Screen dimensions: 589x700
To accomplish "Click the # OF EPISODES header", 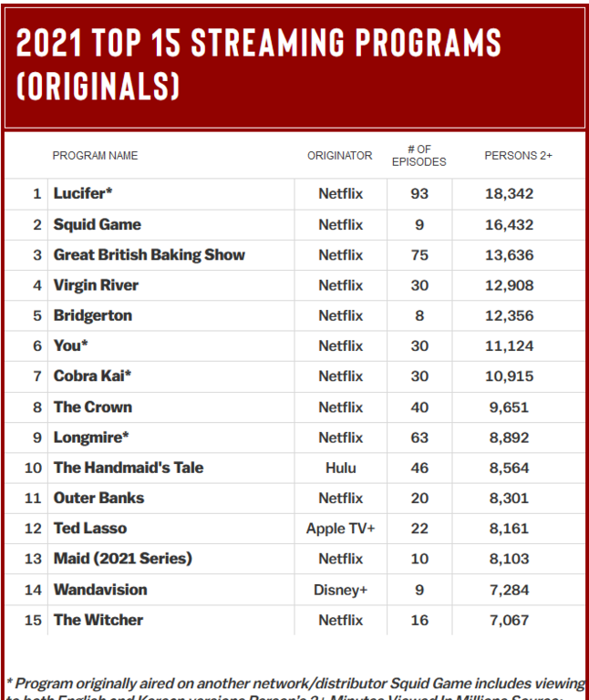I will (x=418, y=156).
